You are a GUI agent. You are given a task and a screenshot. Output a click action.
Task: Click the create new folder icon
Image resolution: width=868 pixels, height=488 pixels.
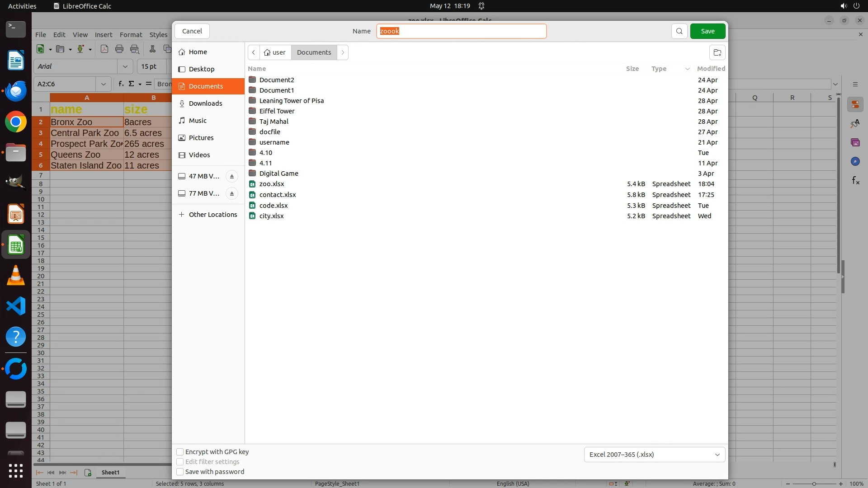717,52
